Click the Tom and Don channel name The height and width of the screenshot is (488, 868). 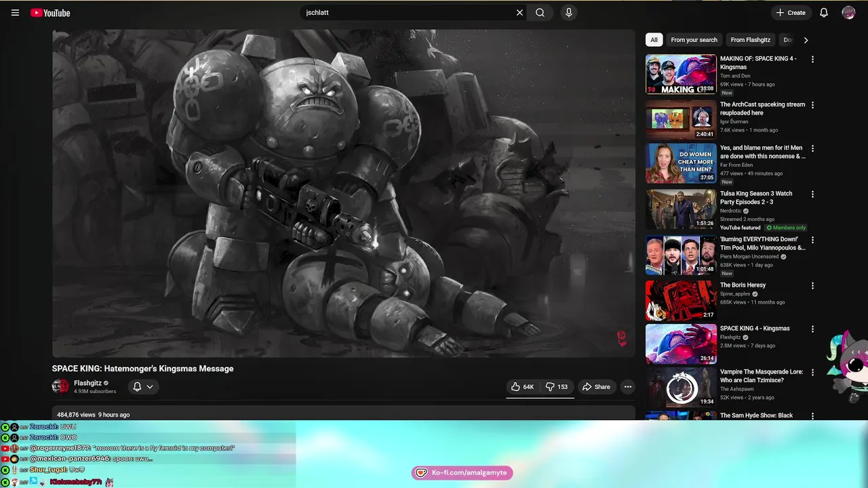[x=735, y=76]
